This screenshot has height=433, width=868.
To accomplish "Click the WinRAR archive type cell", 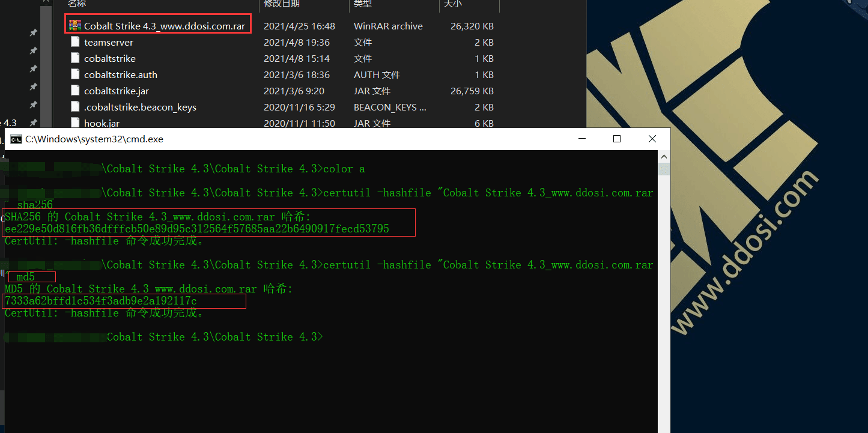I will pyautogui.click(x=388, y=26).
